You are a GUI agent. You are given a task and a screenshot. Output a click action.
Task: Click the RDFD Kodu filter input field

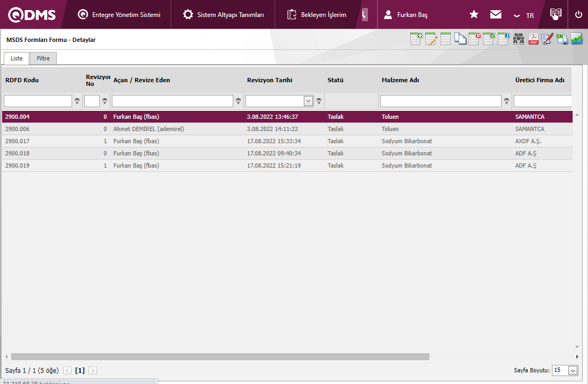[38, 101]
